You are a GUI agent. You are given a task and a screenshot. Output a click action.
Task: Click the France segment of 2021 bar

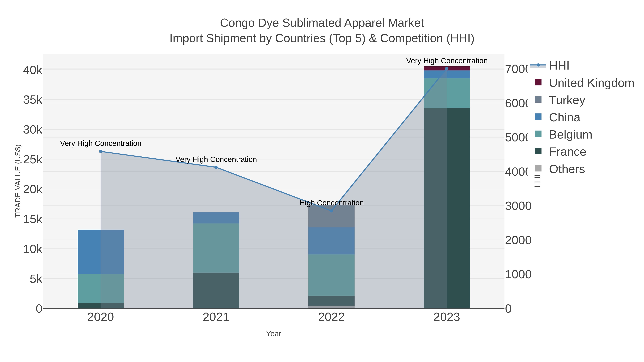tap(216, 290)
